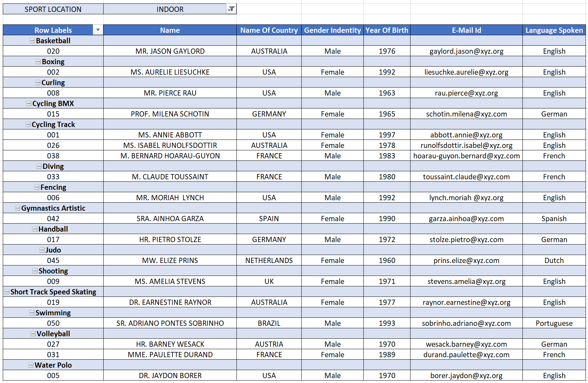The height and width of the screenshot is (383, 588).
Task: Select the Name column header
Action: pyautogui.click(x=170, y=30)
